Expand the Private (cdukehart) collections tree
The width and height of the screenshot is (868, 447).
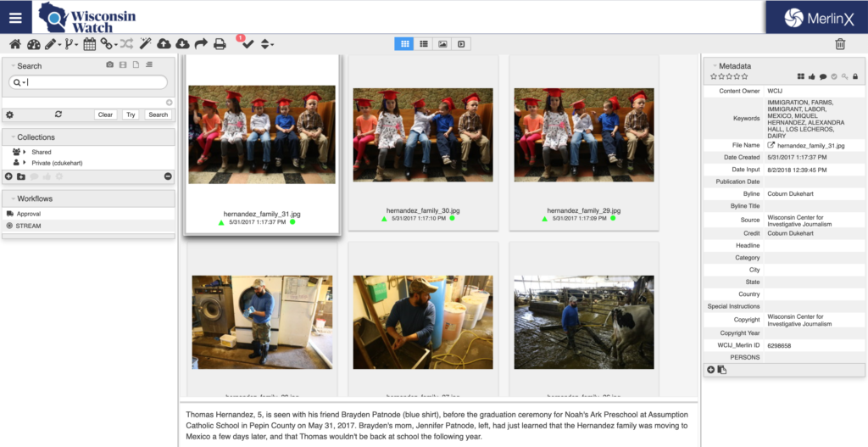click(25, 163)
